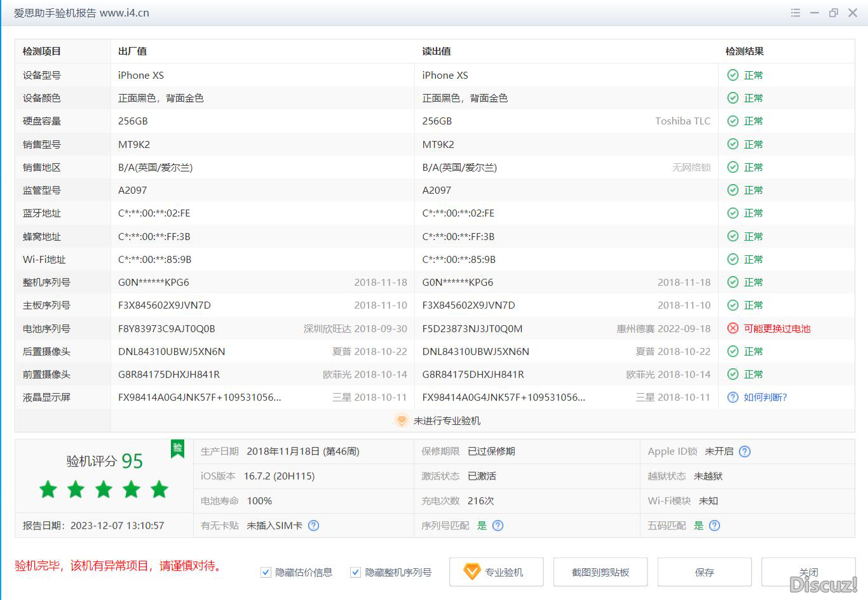Click the factory MT9K2 sales model cell
Screen dimensions: 868x600
[x=134, y=144]
